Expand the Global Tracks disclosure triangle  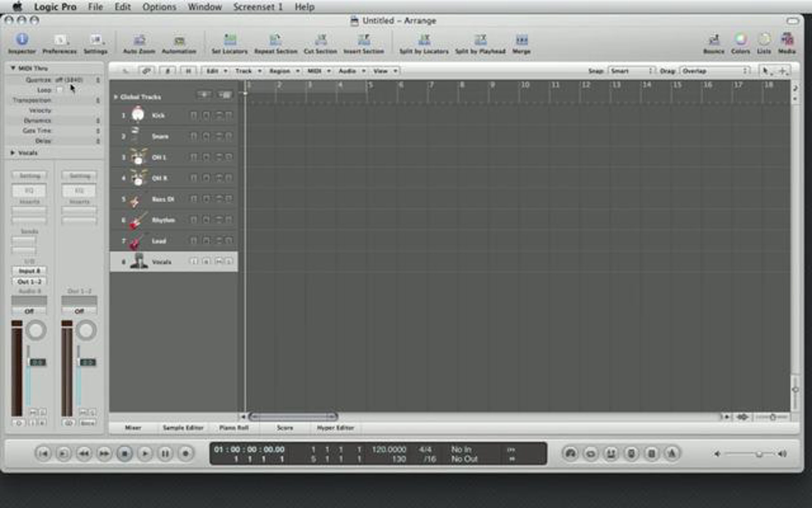[x=116, y=97]
